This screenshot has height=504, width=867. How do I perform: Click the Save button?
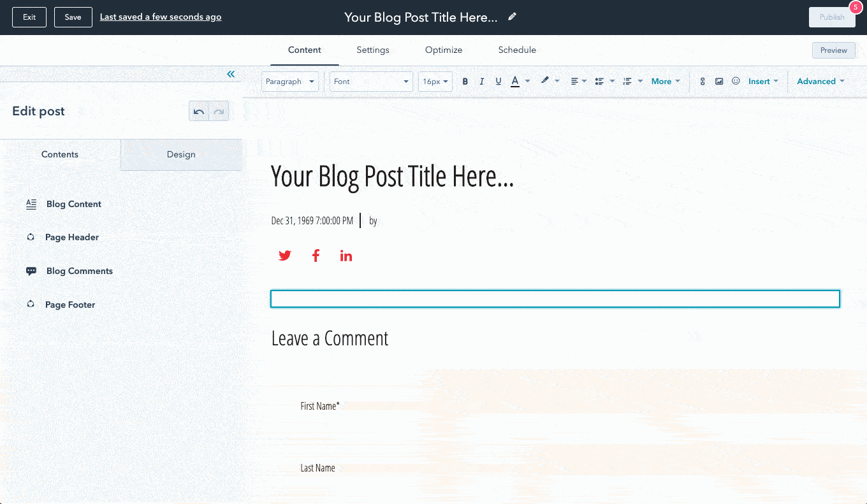coord(73,17)
